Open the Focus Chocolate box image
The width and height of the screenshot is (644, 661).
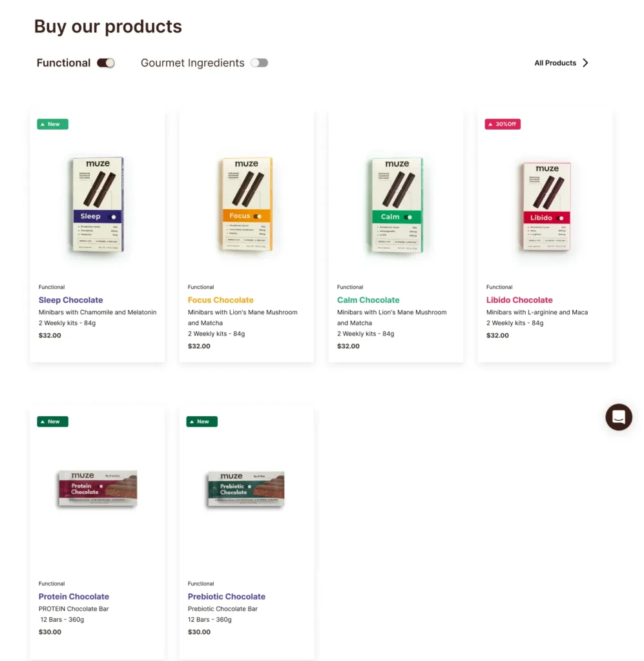246,204
